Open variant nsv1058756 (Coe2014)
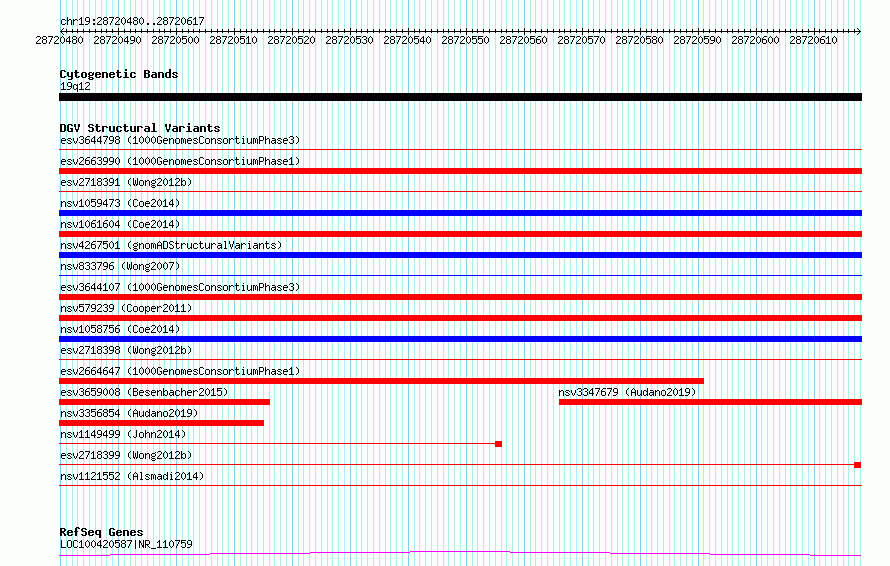The width and height of the screenshot is (890, 566). point(120,329)
